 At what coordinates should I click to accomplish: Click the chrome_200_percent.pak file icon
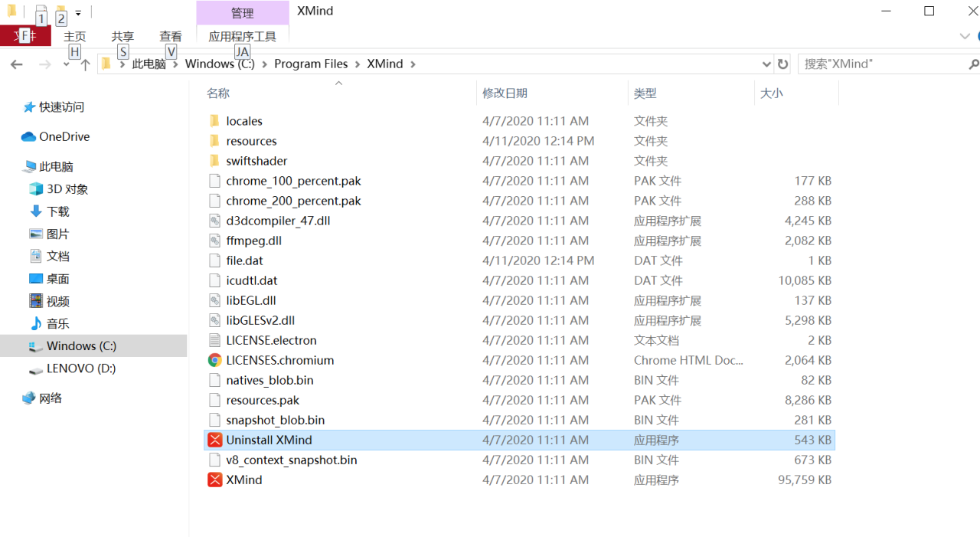(x=214, y=201)
